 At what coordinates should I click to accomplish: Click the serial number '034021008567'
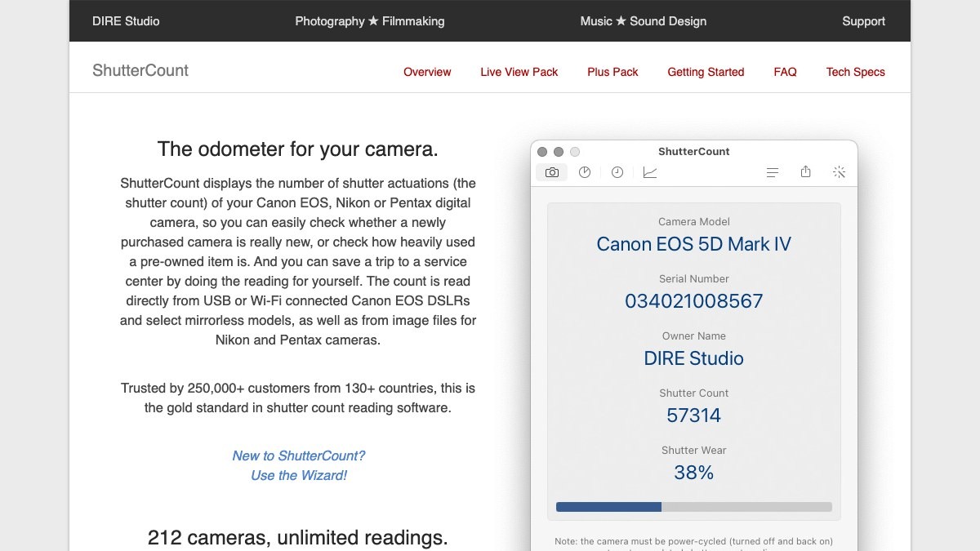click(694, 301)
